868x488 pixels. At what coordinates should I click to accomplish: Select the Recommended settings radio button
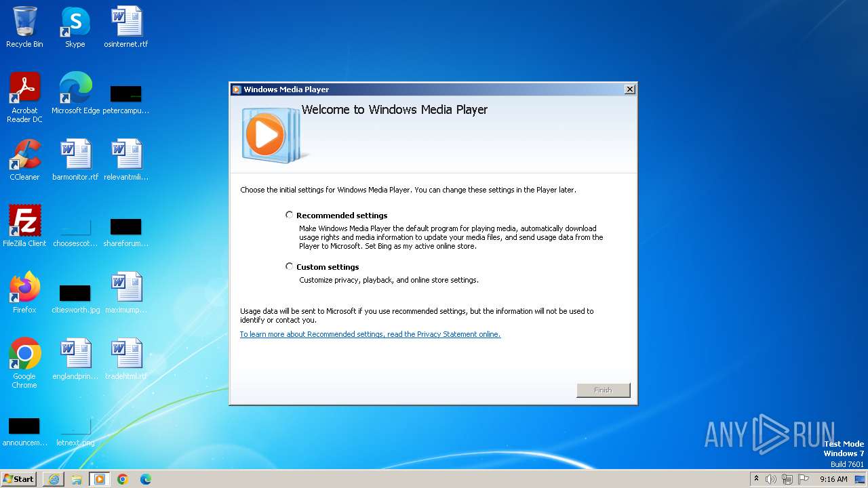[290, 215]
